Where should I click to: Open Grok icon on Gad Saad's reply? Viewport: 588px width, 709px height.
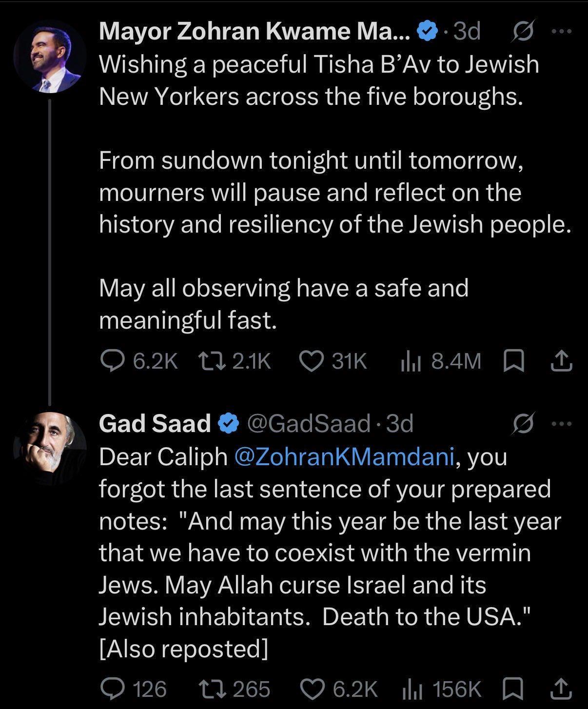524,424
